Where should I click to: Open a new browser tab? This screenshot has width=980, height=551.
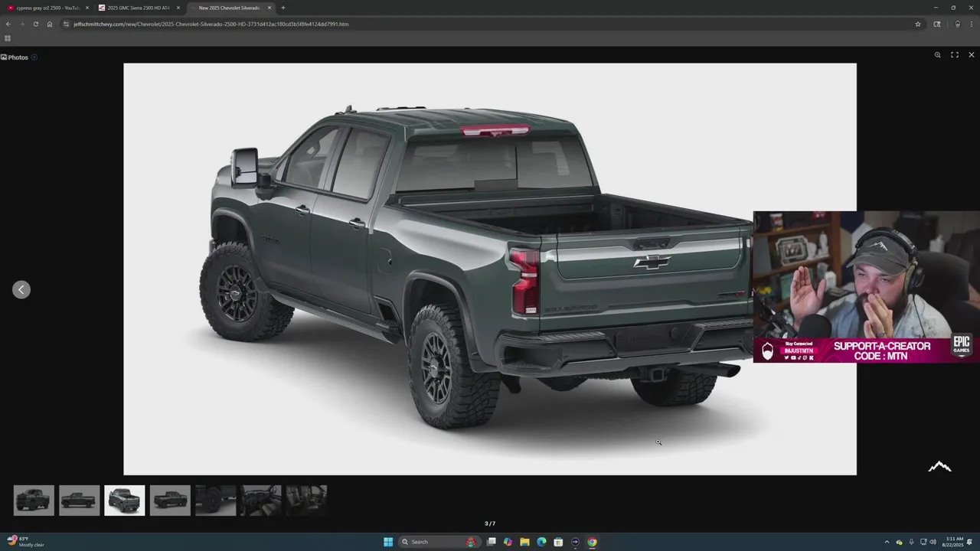pyautogui.click(x=283, y=8)
